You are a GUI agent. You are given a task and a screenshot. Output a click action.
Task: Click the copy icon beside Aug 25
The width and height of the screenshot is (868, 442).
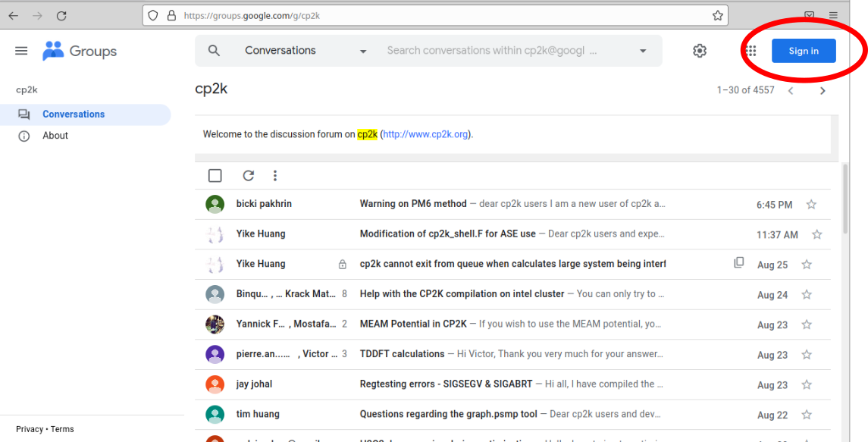[738, 262]
